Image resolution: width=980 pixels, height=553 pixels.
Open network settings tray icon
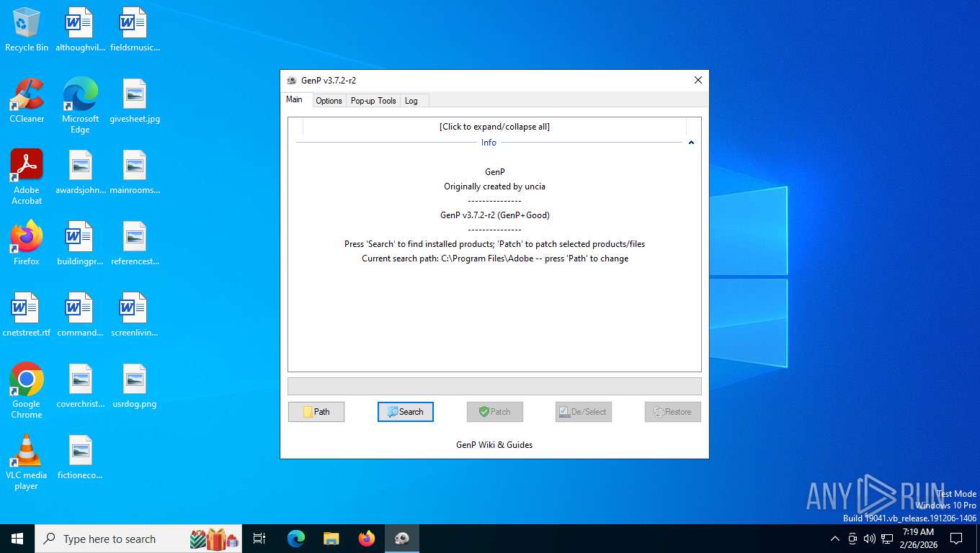tap(887, 539)
